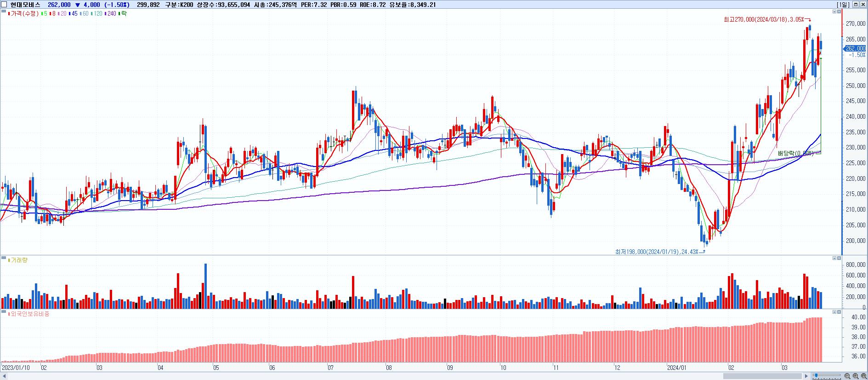Click the zoom in magnifier
868x380 pixels.
(856, 376)
